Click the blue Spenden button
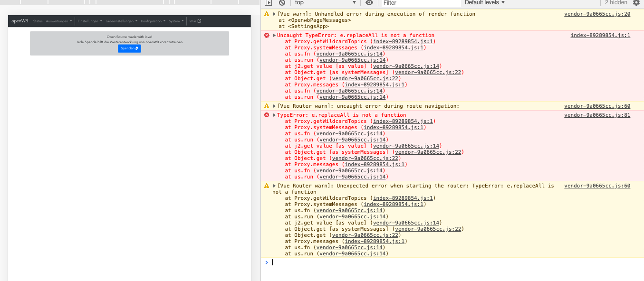The width and height of the screenshot is (644, 281). click(x=129, y=48)
